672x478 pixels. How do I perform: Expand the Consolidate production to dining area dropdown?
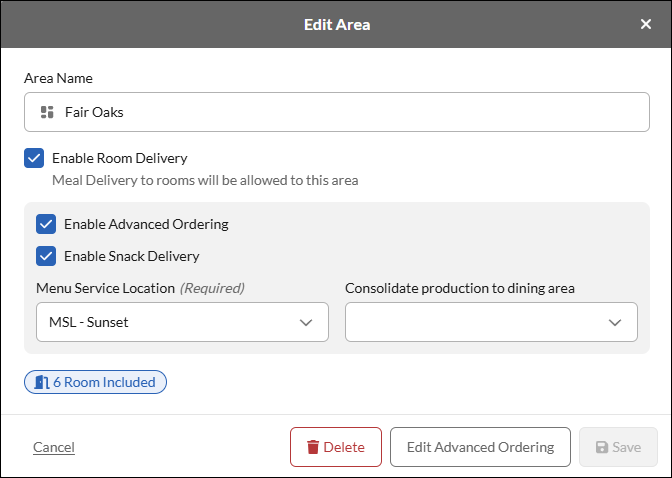[x=491, y=322]
